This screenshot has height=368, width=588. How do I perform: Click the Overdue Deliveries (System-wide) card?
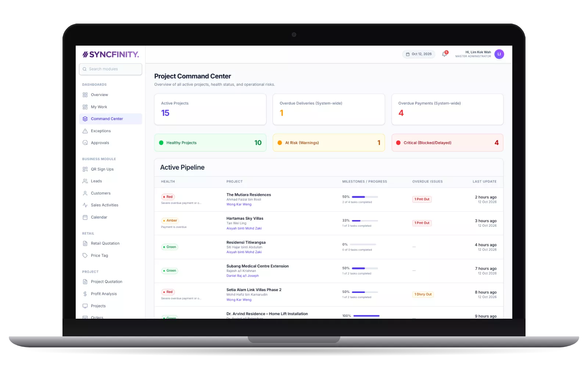329,109
